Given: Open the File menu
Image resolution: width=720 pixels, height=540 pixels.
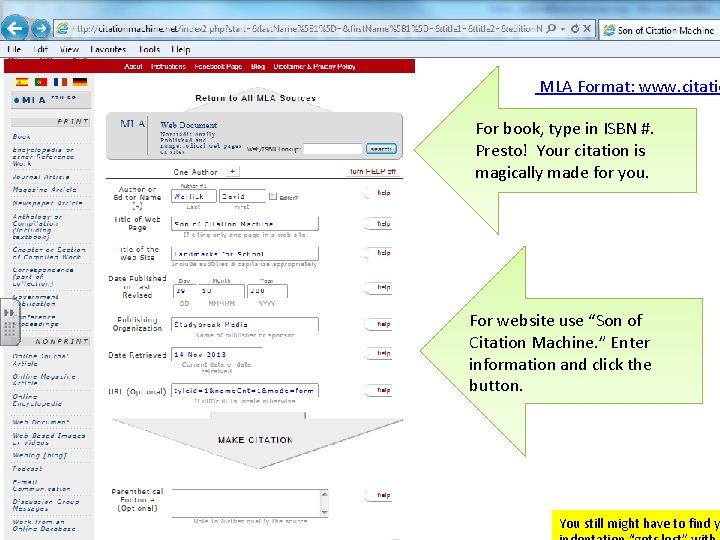Looking at the screenshot, I should pos(14,49).
